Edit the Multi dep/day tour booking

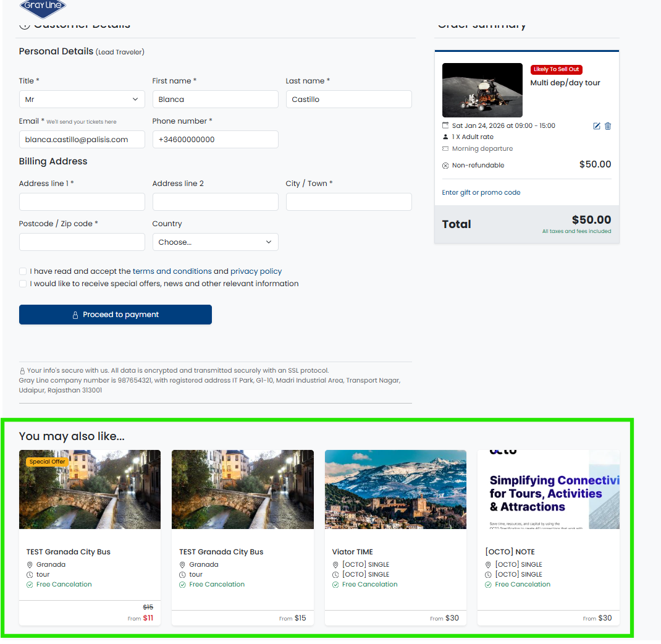click(597, 126)
